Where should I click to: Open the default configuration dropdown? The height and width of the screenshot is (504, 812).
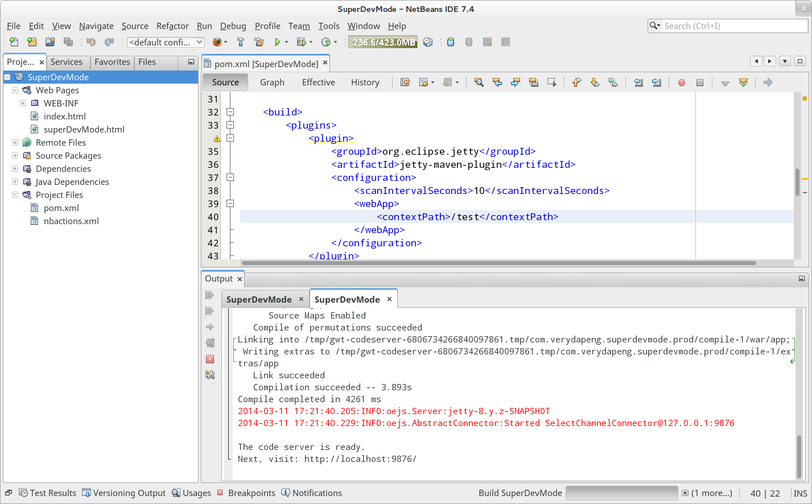point(166,42)
